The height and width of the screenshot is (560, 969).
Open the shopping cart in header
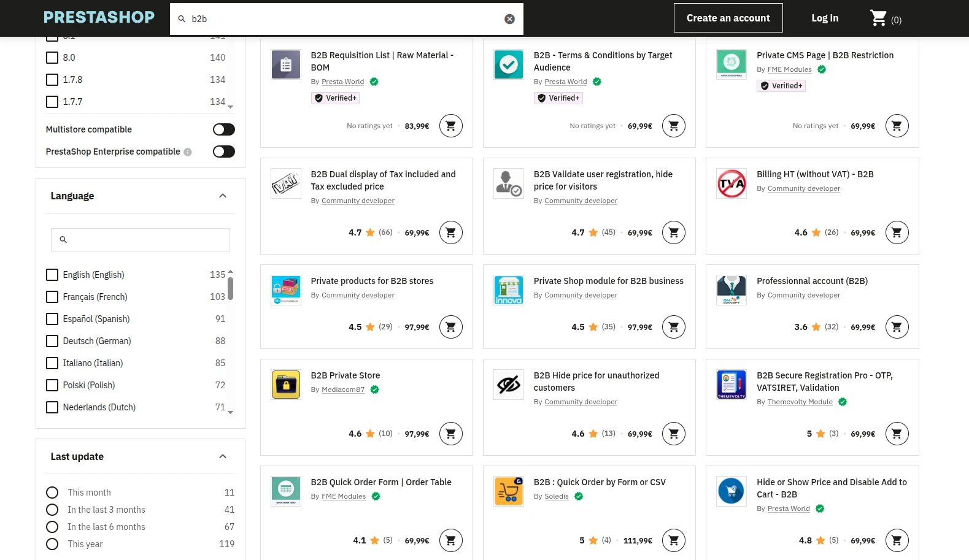pos(886,18)
